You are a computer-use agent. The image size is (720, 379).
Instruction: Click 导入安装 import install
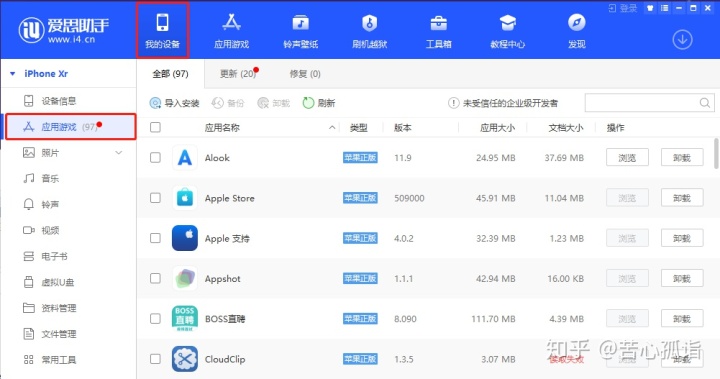174,103
